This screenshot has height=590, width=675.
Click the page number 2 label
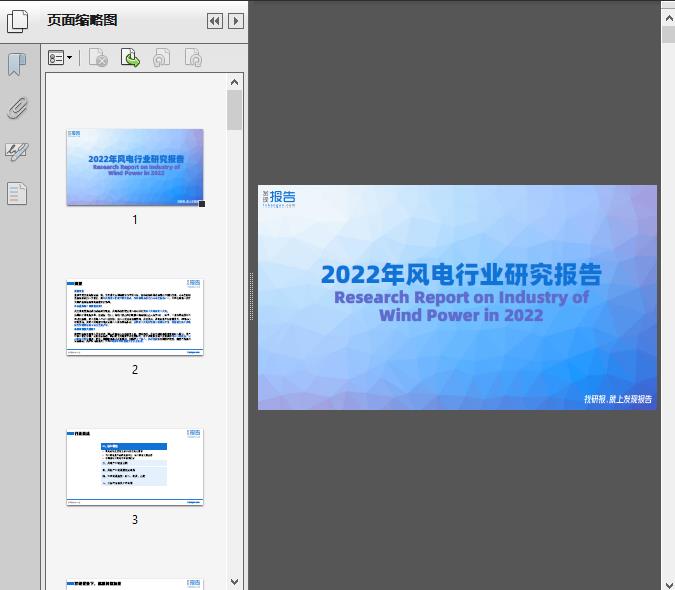click(135, 369)
